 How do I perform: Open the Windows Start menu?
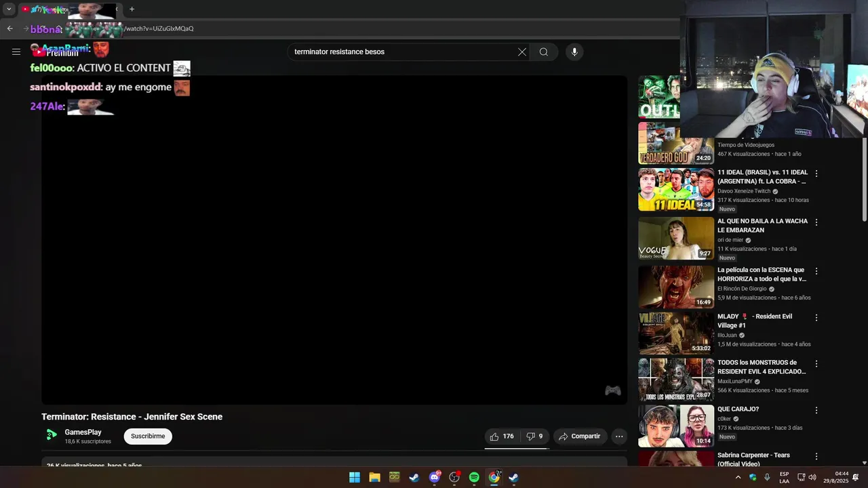pyautogui.click(x=355, y=477)
